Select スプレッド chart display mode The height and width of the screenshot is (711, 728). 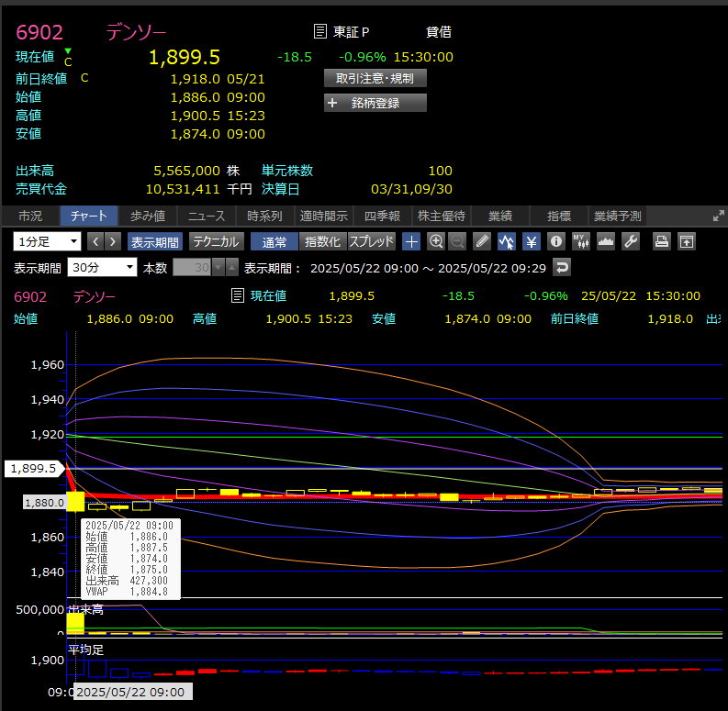[372, 242]
